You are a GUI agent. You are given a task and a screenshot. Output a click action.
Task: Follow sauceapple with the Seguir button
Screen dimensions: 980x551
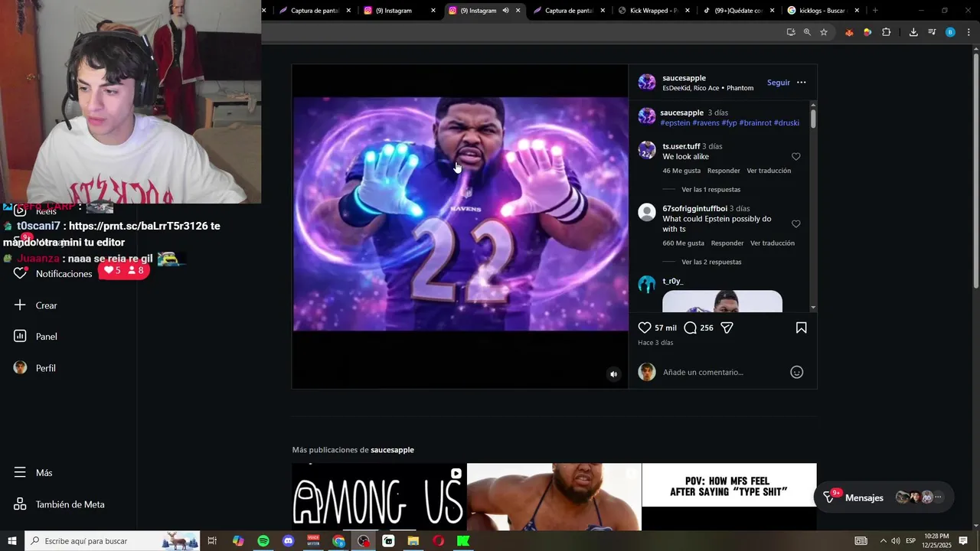coord(779,83)
